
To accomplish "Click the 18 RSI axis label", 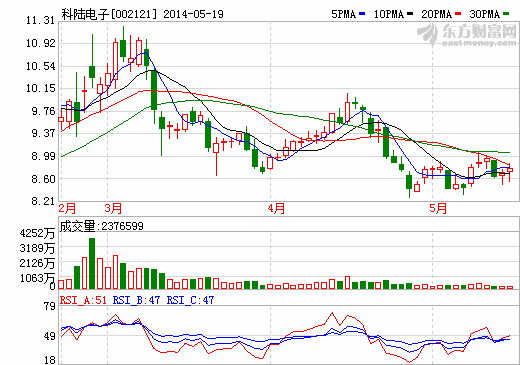I will 50,360.
